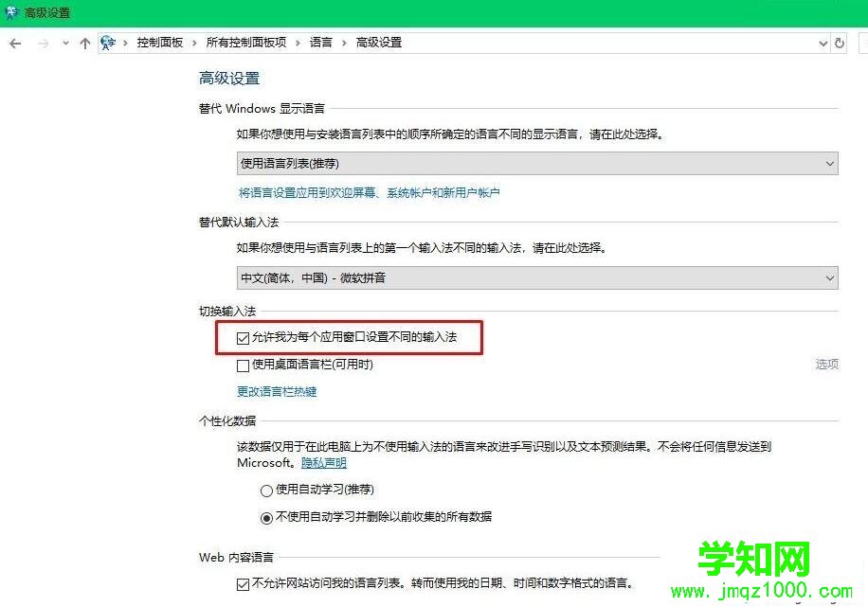Select 不使用自动学习并删除以前收集的所有数据
The width and height of the screenshot is (868, 607).
click(267, 515)
